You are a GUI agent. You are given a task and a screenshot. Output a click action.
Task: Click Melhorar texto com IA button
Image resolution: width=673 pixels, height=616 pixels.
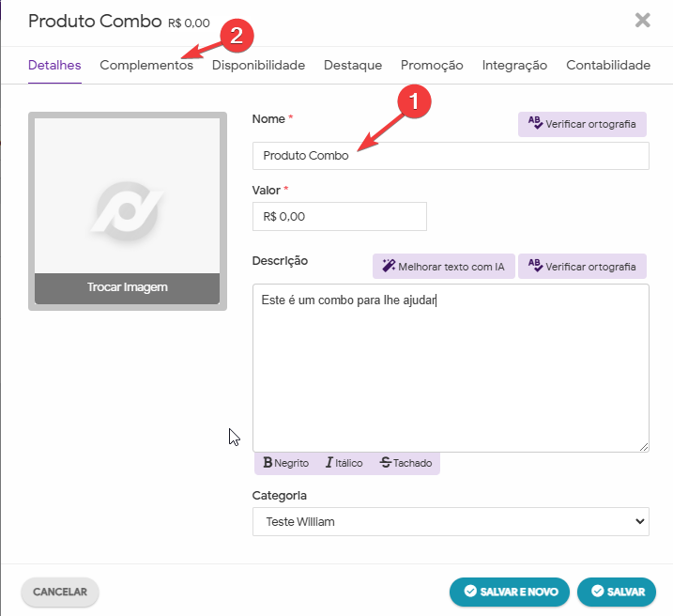443,267
